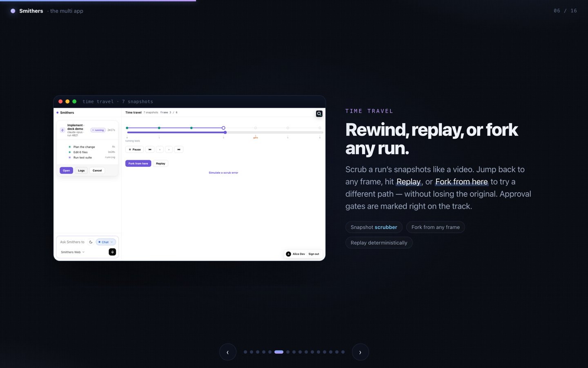Expand the Smithers Web selector
The width and height of the screenshot is (588, 368).
tap(73, 252)
